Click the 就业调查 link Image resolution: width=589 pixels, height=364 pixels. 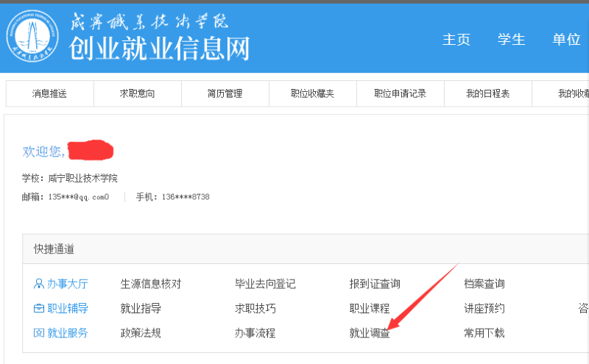point(370,333)
